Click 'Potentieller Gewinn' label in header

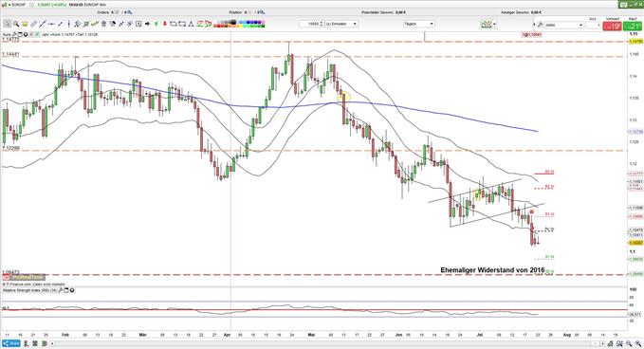point(377,12)
